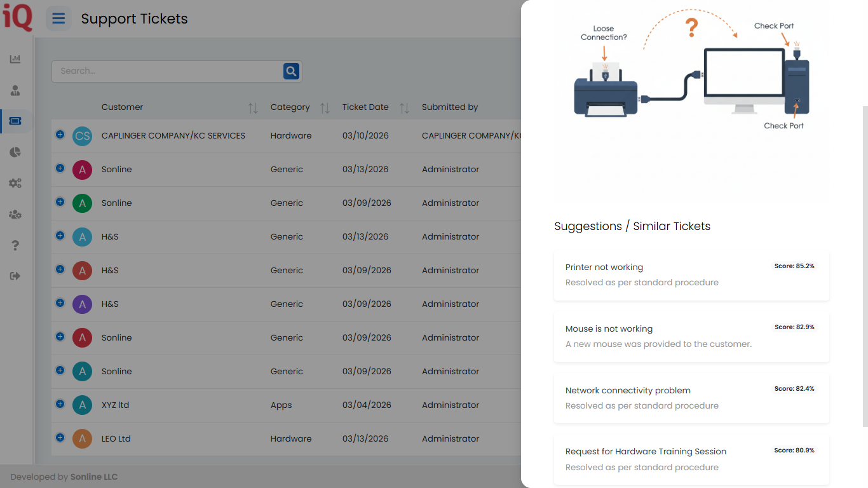Open the pie chart reports icon
Image resolution: width=868 pixels, height=488 pixels.
(15, 152)
